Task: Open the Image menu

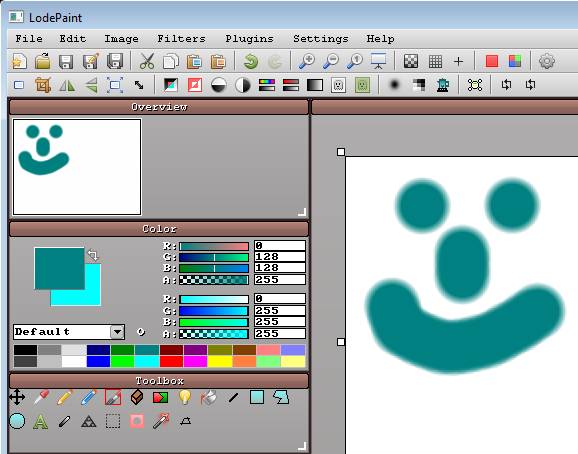Action: click(x=121, y=39)
